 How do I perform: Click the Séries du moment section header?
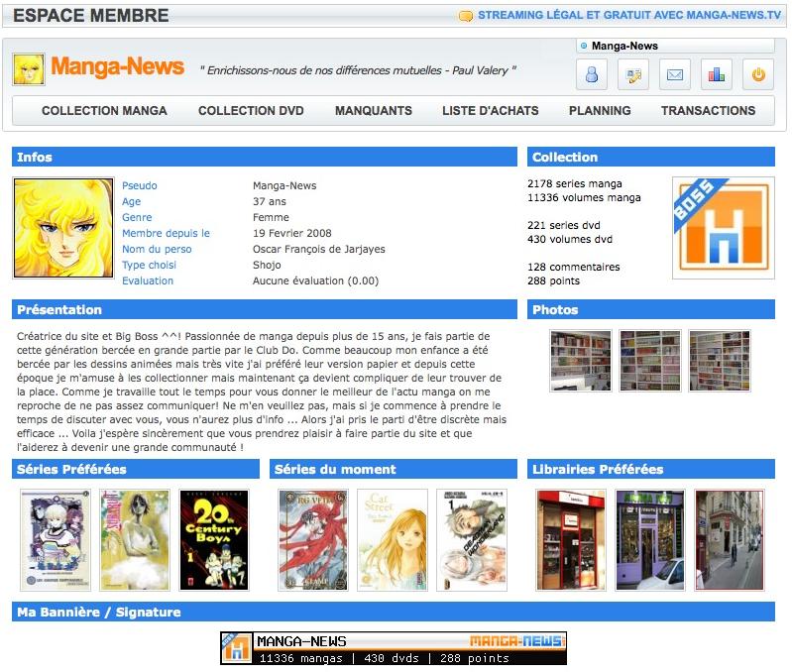pyautogui.click(x=393, y=469)
